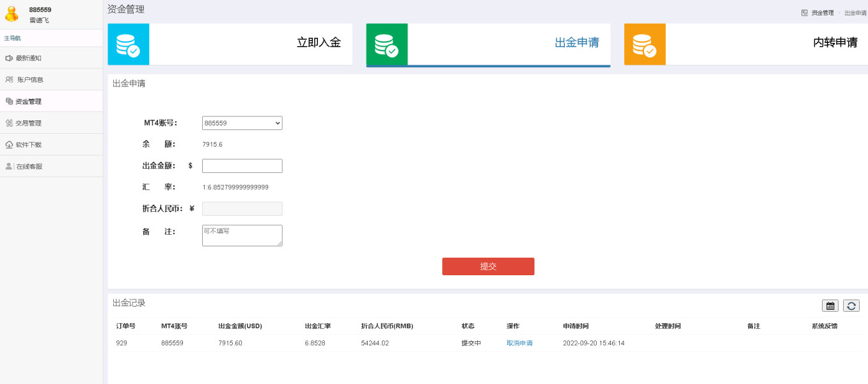Contact 在线客服 from the sidebar
The height and width of the screenshot is (384, 868).
pos(29,167)
